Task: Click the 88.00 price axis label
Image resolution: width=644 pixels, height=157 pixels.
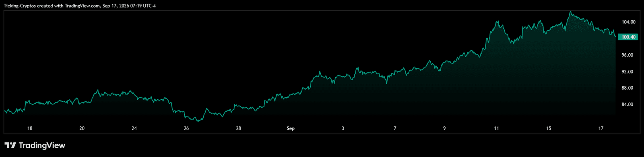Action: [627, 88]
